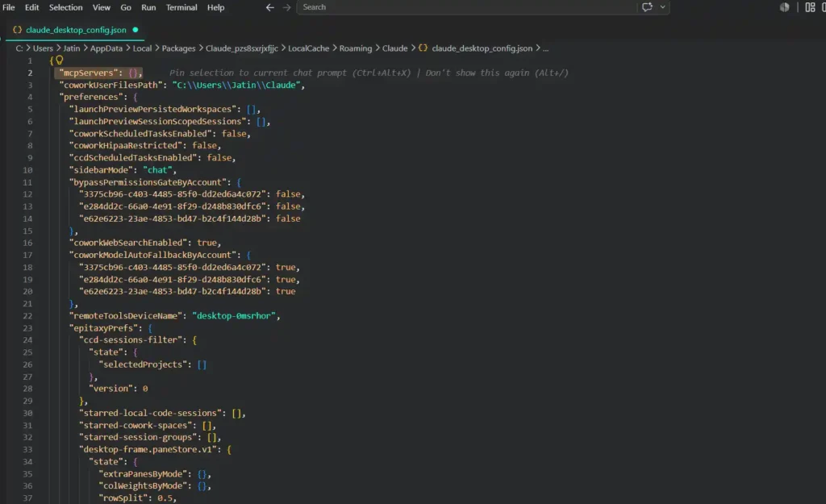Viewport: 826px width, 504px height.
Task: Click the half-shaded circle icon in title bar
Action: coord(784,6)
